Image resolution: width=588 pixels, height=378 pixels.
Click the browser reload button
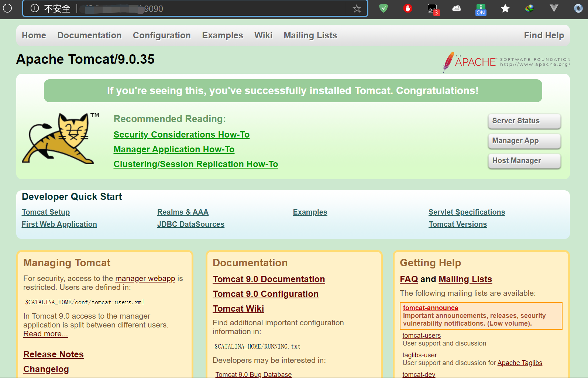(x=7, y=8)
